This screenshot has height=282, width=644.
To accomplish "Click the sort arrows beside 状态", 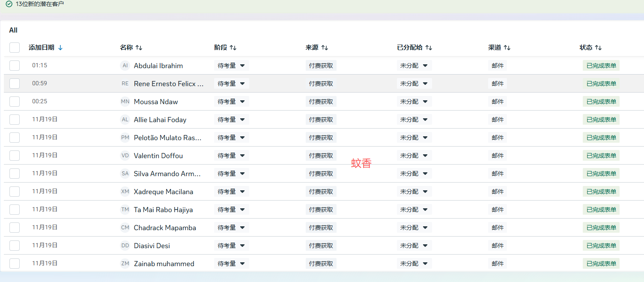I will pos(598,48).
